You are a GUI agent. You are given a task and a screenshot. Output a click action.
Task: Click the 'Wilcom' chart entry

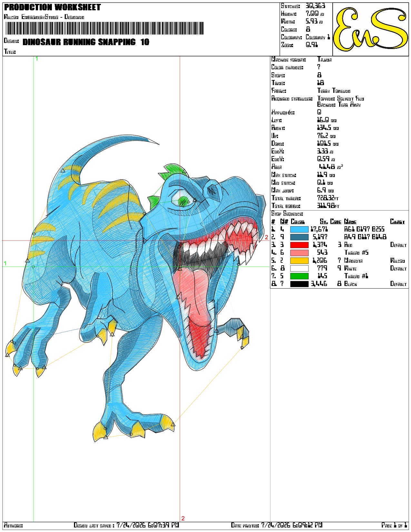[397, 261]
